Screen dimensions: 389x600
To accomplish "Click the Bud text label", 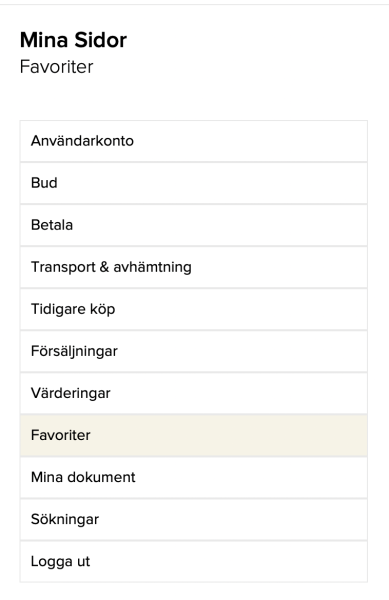I will click(x=44, y=183).
